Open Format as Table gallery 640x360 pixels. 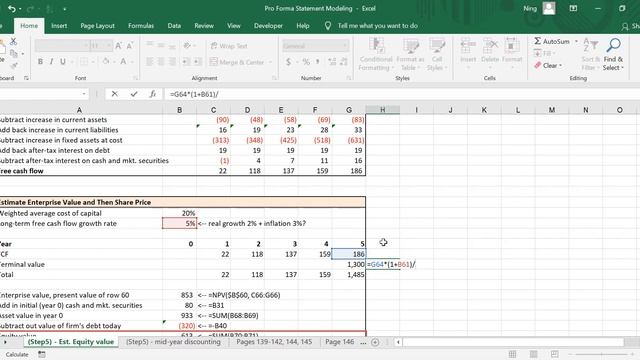coord(410,54)
